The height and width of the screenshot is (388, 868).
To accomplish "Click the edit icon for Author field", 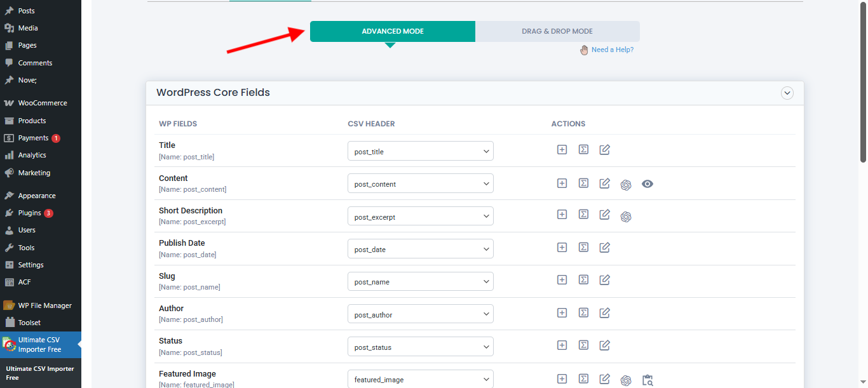I will (x=604, y=312).
